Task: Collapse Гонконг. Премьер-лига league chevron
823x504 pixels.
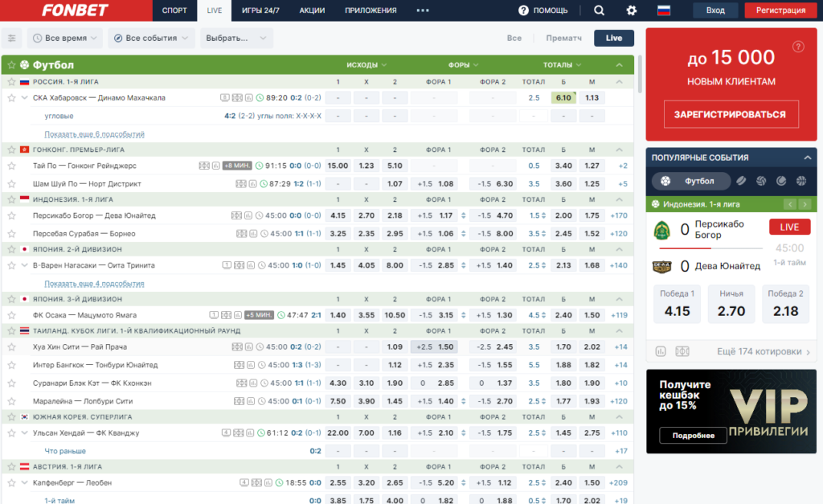Action: [620, 150]
